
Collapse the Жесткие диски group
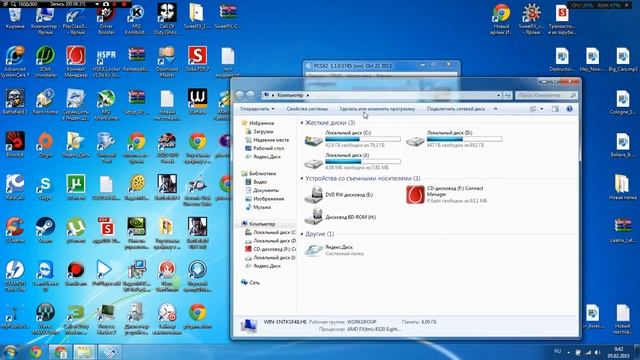[x=302, y=123]
